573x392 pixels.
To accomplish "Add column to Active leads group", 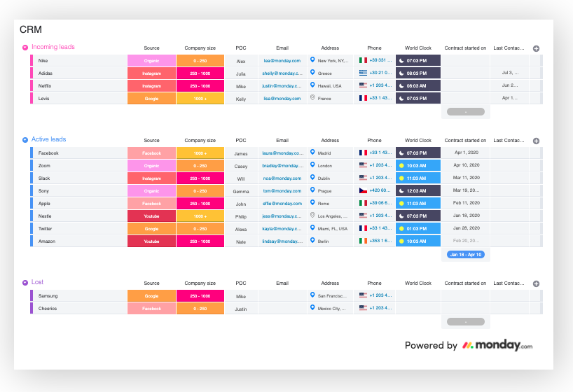I will coord(536,141).
